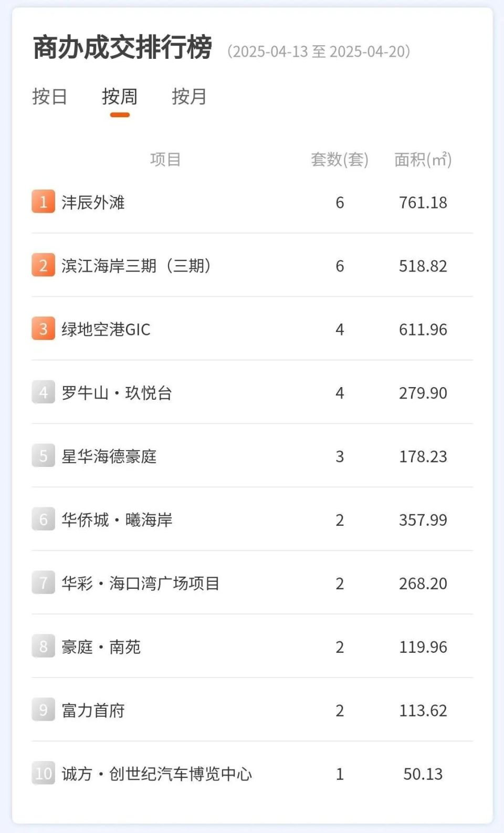Click the gray rank 8 badge
The height and width of the screenshot is (833, 504).
tap(43, 647)
